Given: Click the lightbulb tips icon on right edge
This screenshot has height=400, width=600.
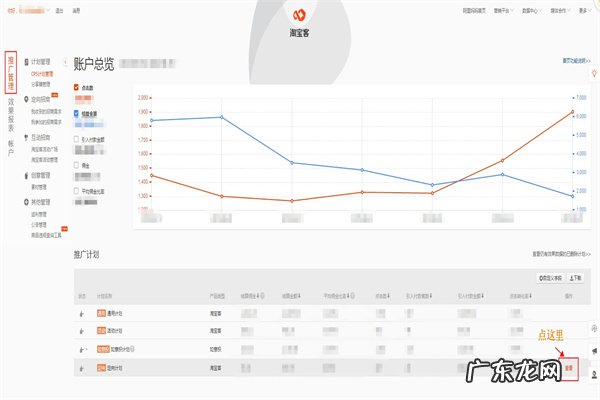Looking at the screenshot, I should point(594,73).
